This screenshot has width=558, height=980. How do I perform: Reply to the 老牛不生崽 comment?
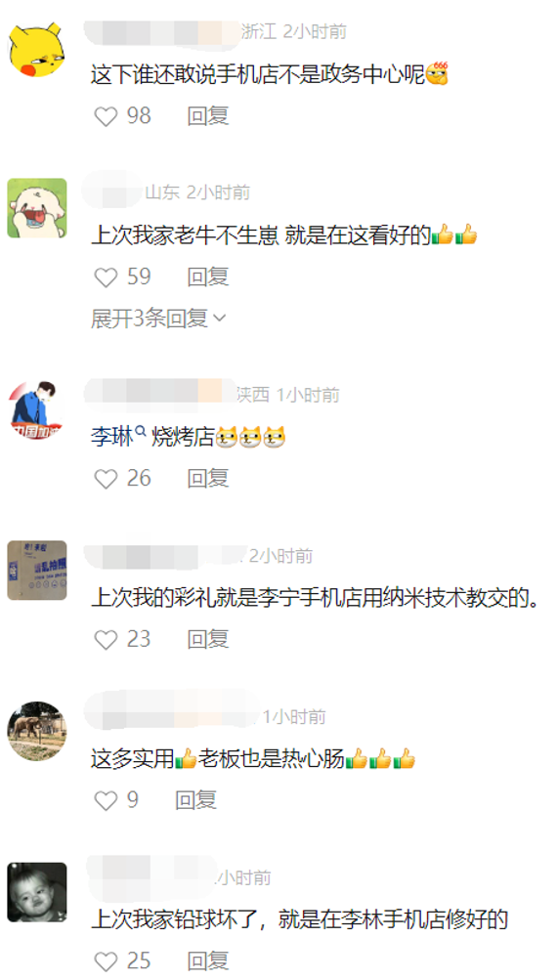(x=208, y=277)
